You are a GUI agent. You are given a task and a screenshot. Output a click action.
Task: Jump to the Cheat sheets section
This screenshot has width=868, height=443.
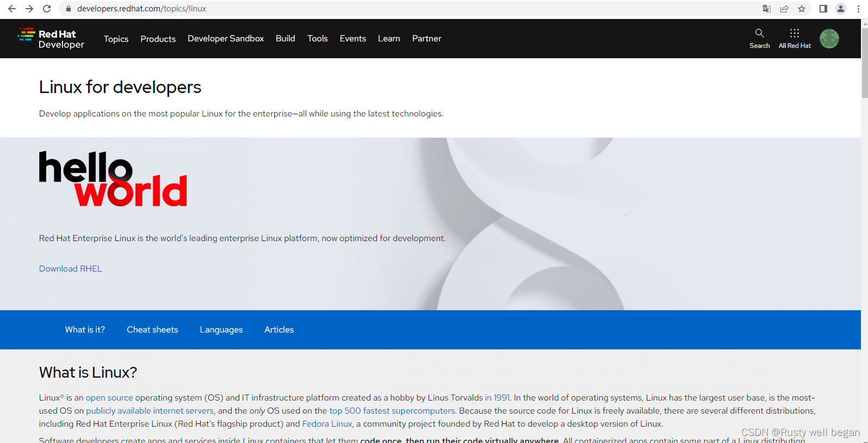click(152, 330)
